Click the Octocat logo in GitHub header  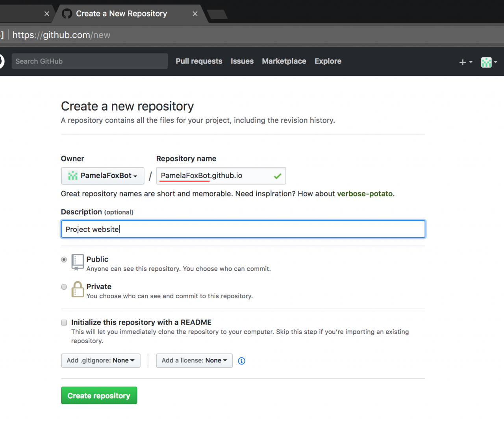pos(1,61)
